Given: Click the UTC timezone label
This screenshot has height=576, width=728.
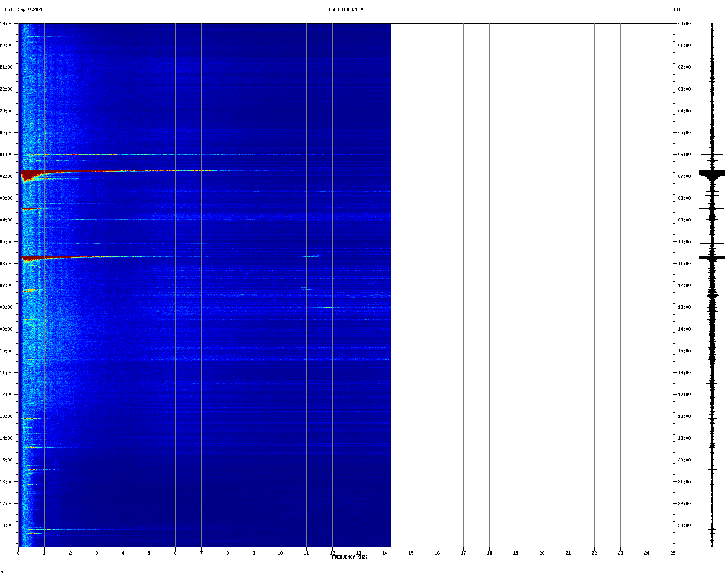Looking at the screenshot, I should tap(678, 9).
